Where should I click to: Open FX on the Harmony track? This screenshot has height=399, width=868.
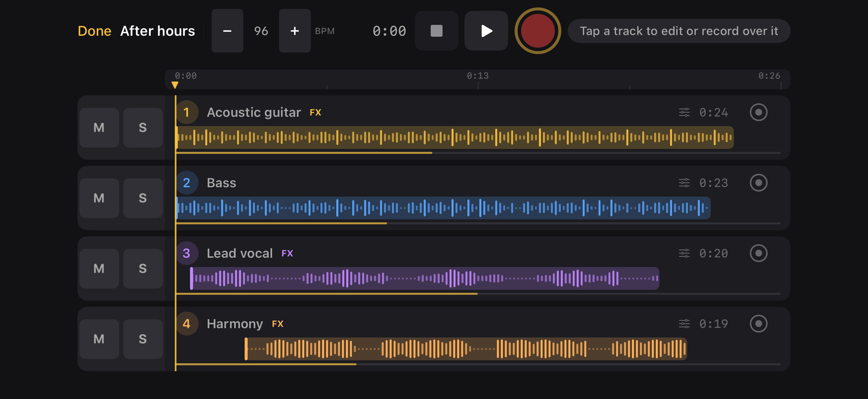pos(278,324)
